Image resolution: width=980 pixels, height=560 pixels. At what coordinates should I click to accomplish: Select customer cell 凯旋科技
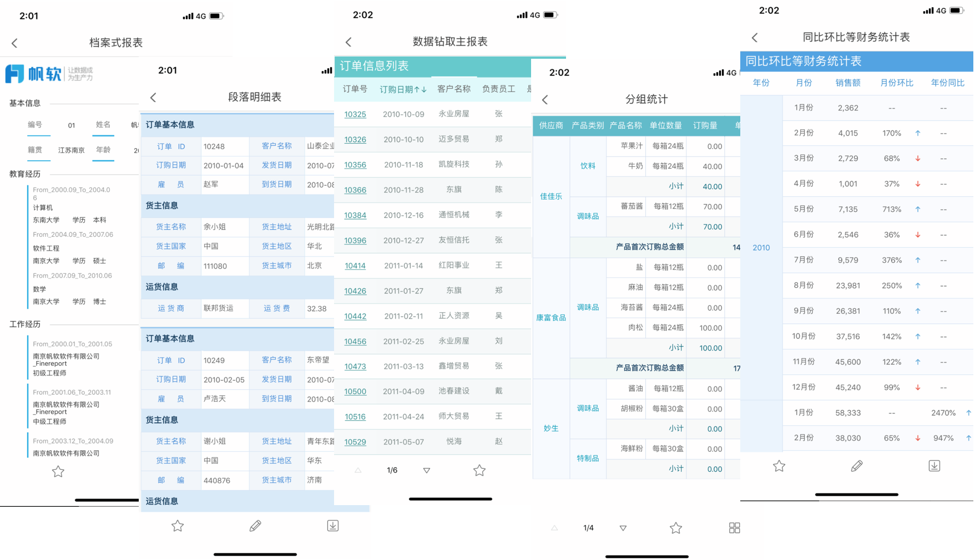[x=454, y=164]
